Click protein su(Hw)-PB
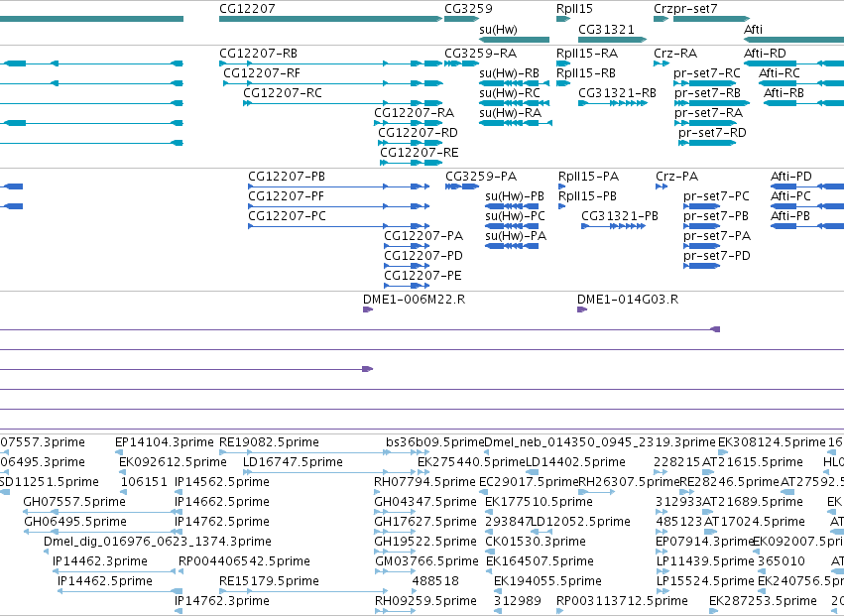 point(512,206)
